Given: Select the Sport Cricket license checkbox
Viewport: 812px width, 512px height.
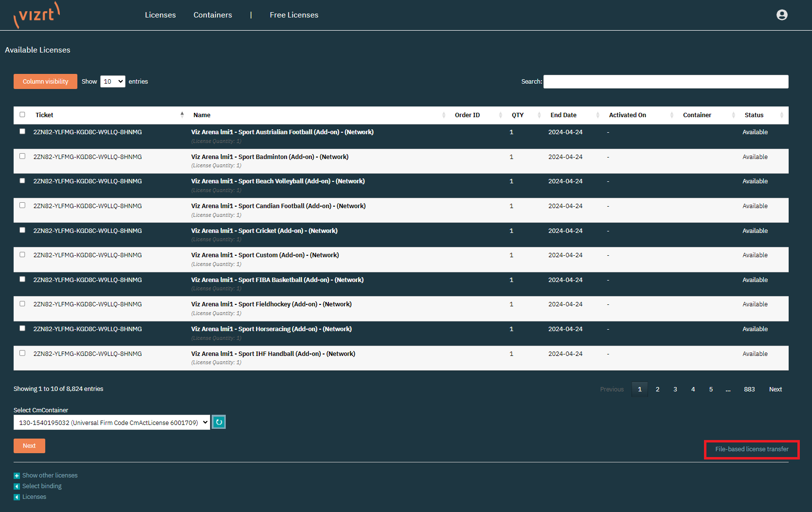Looking at the screenshot, I should tap(22, 230).
